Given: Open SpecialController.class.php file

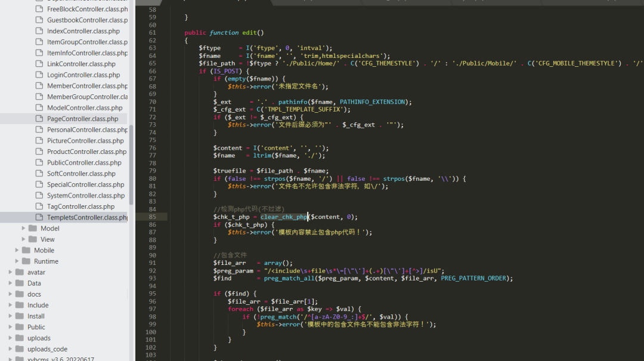Looking at the screenshot, I should point(85,184).
